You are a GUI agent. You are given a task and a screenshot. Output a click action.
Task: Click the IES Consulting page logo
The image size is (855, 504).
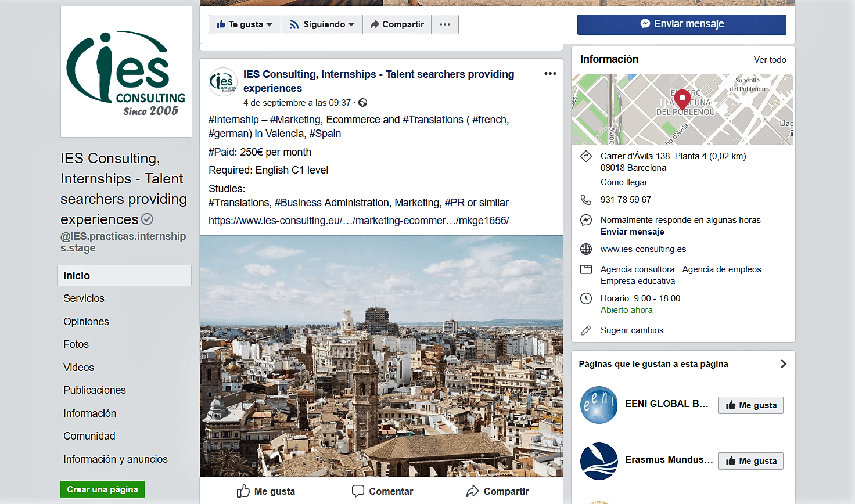pyautogui.click(x=126, y=72)
